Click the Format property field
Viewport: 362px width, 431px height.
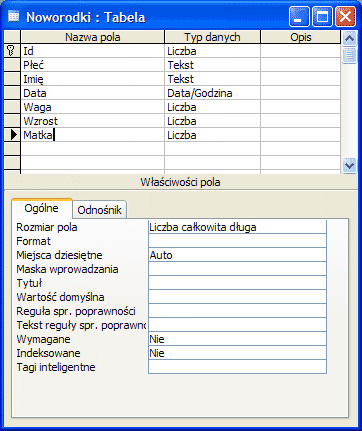pyautogui.click(x=237, y=241)
